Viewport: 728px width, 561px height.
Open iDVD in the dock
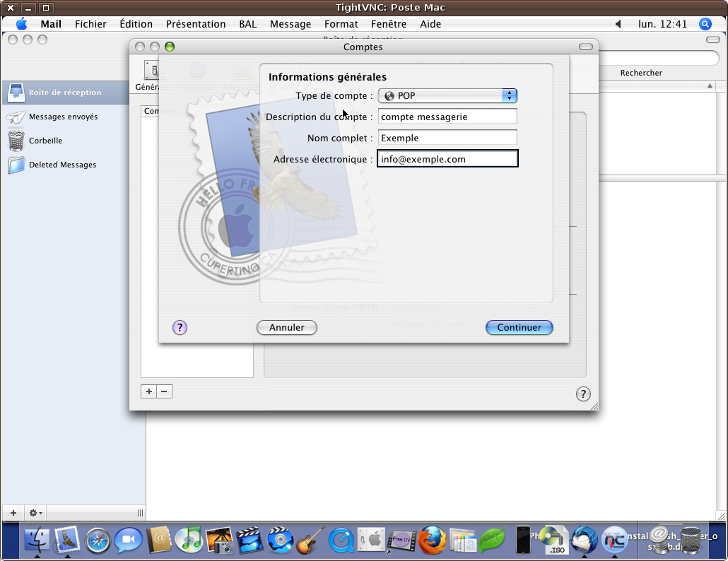pyautogui.click(x=280, y=540)
